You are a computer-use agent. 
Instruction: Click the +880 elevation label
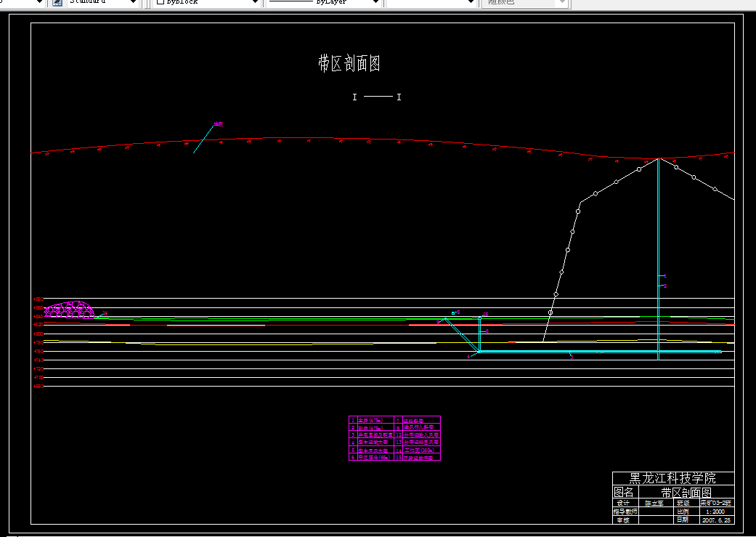tap(38, 299)
